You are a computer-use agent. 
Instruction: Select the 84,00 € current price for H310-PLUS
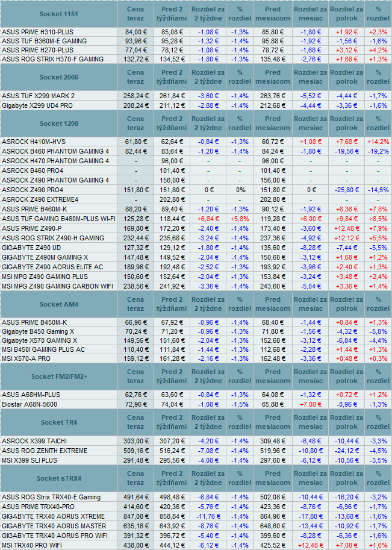[135, 32]
